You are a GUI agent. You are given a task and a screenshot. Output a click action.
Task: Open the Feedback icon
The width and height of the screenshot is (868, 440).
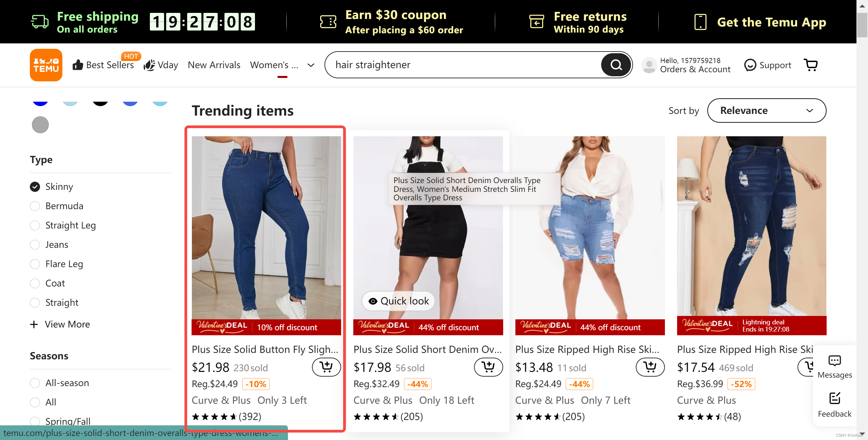[834, 398]
